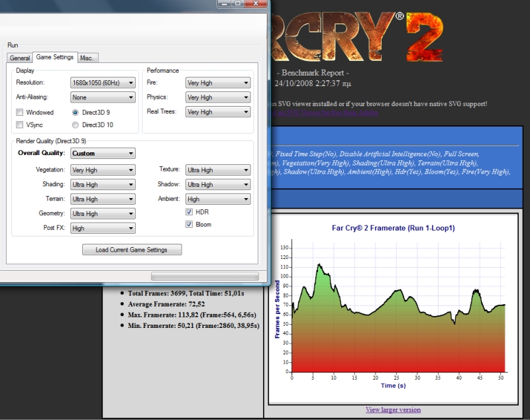Switch to the General tab
This screenshot has height=420, width=530.
coord(20,58)
